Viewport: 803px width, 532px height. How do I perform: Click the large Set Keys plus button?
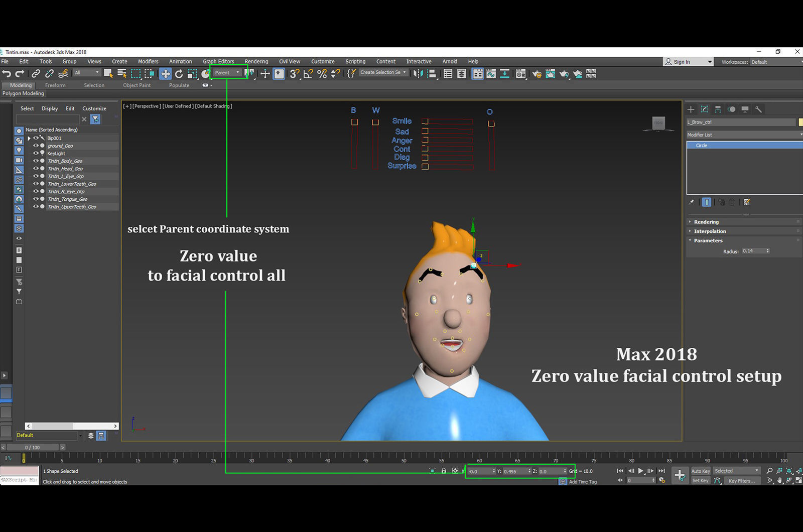click(680, 475)
